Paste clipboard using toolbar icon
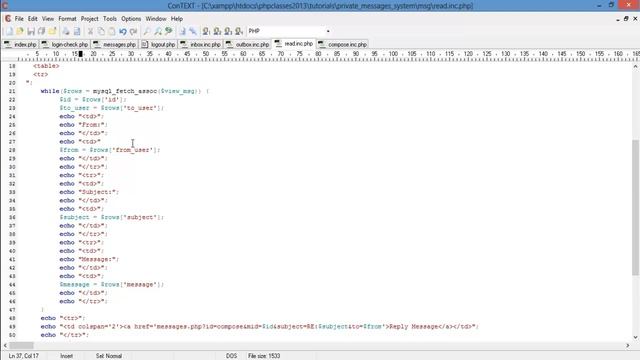Image resolution: width=640 pixels, height=360 pixels. pyautogui.click(x=111, y=31)
